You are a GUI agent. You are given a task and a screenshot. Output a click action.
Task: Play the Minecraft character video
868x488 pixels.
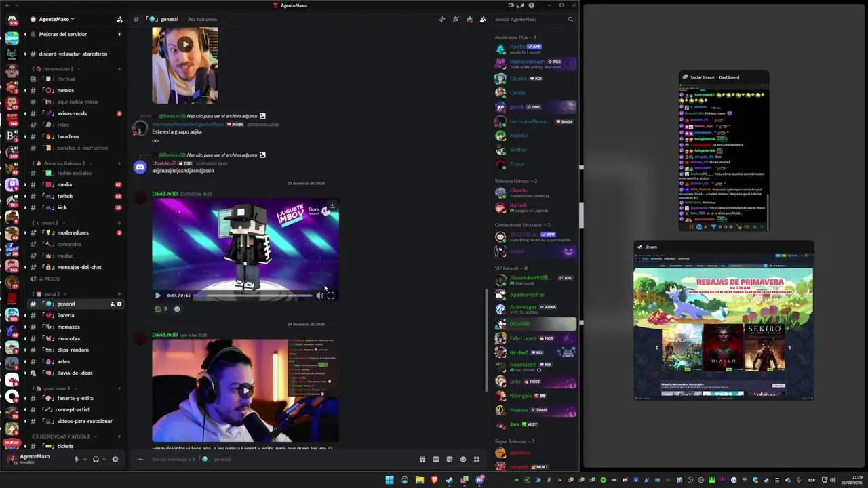(x=158, y=296)
